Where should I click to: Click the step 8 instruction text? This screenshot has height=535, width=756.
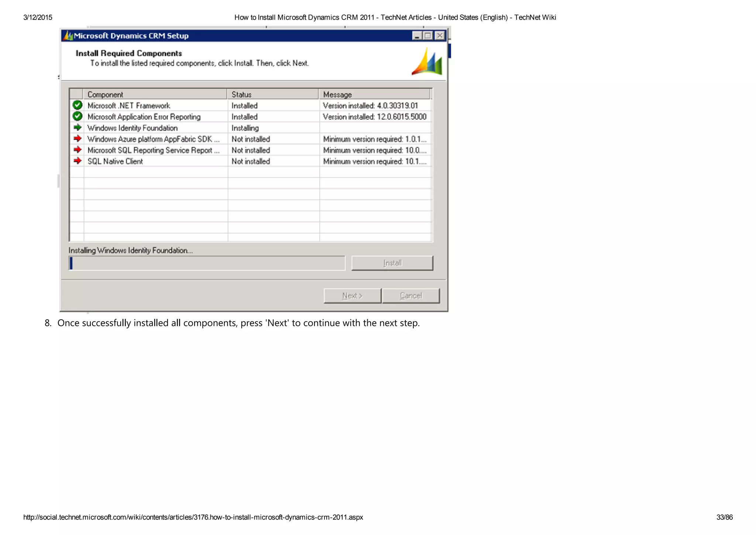pyautogui.click(x=238, y=323)
